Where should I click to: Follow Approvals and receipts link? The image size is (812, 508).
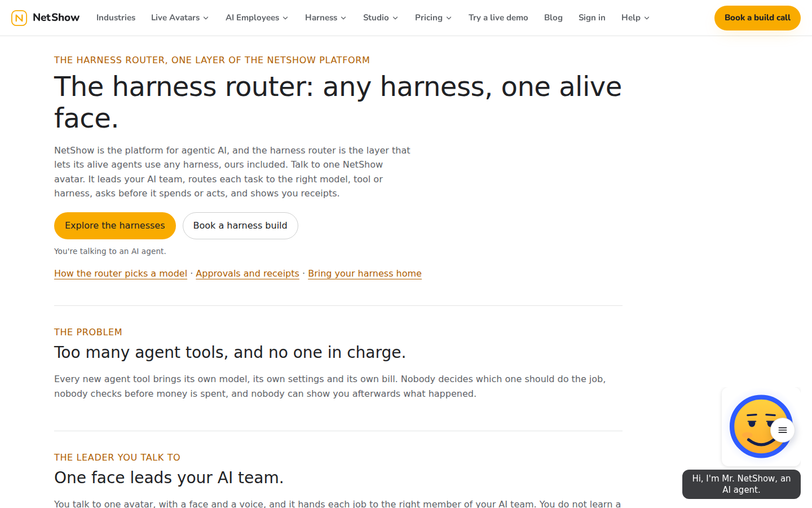(x=248, y=273)
